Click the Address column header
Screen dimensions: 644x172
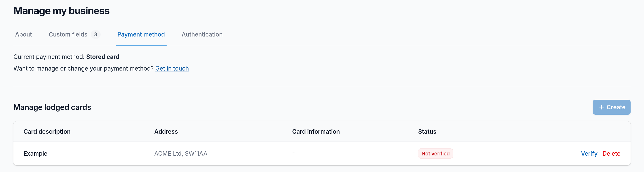[166, 132]
